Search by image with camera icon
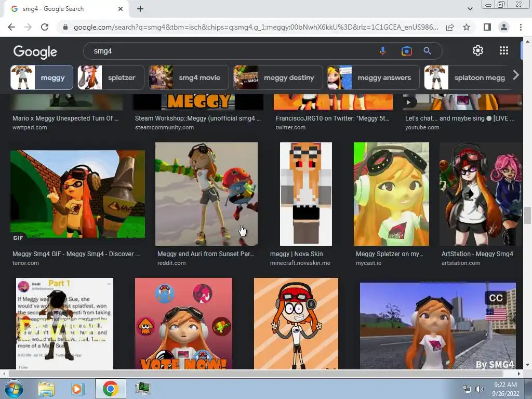 click(406, 51)
